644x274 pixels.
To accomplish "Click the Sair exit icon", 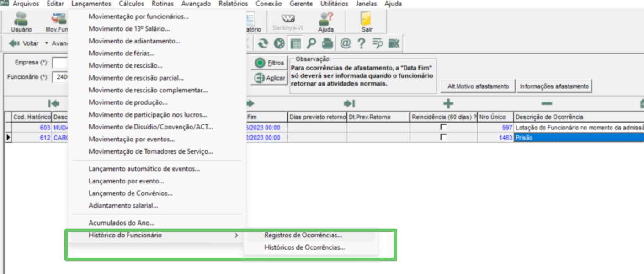I will (367, 21).
